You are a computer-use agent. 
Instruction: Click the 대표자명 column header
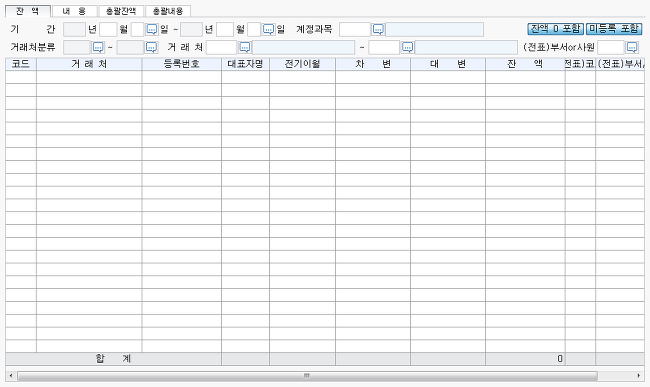245,64
